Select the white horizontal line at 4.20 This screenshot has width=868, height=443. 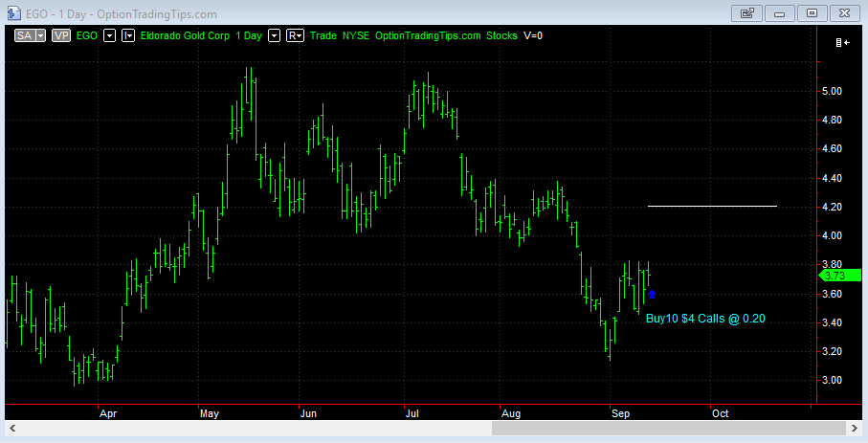point(712,206)
